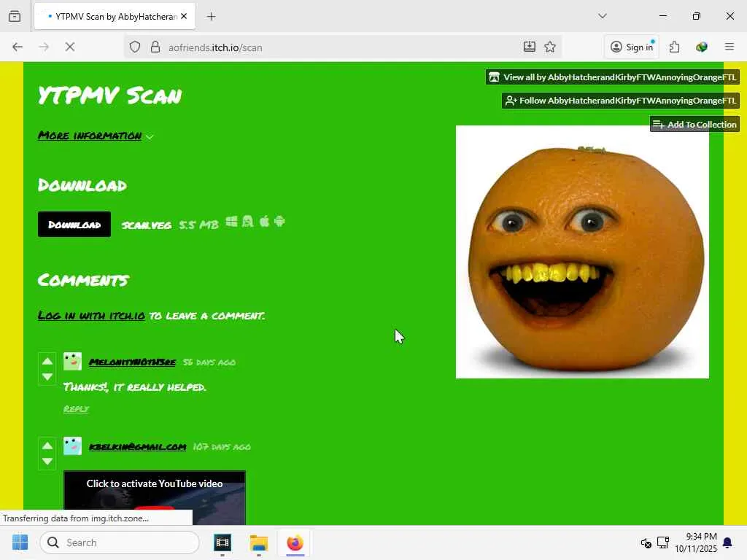Click Follow AbbyHatcherandKirbyFTWAnnoyingOrangeFTL button

tap(620, 101)
